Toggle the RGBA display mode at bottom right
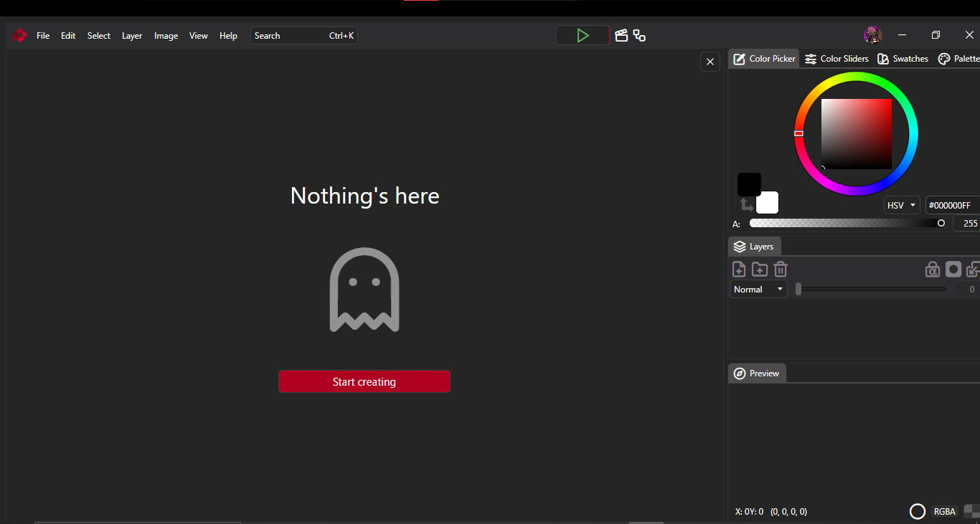Viewport: 980px width, 524px height. [x=944, y=511]
